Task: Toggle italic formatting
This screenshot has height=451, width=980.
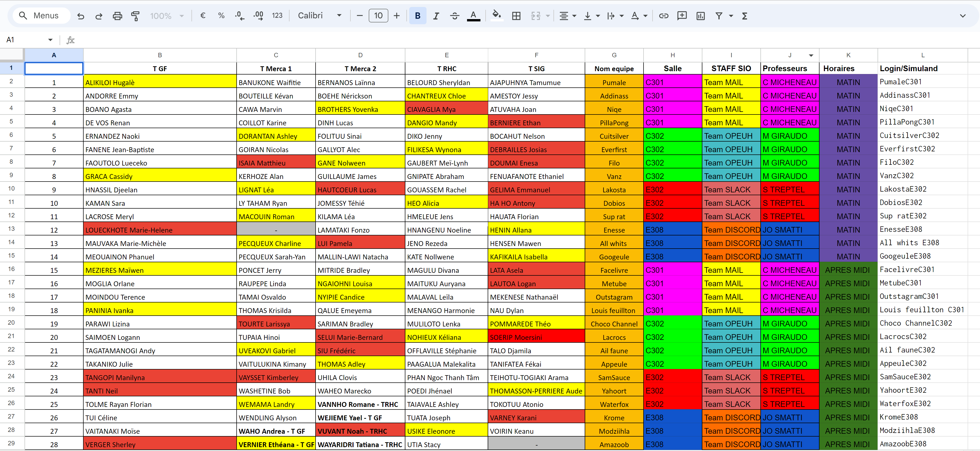Action: click(436, 15)
